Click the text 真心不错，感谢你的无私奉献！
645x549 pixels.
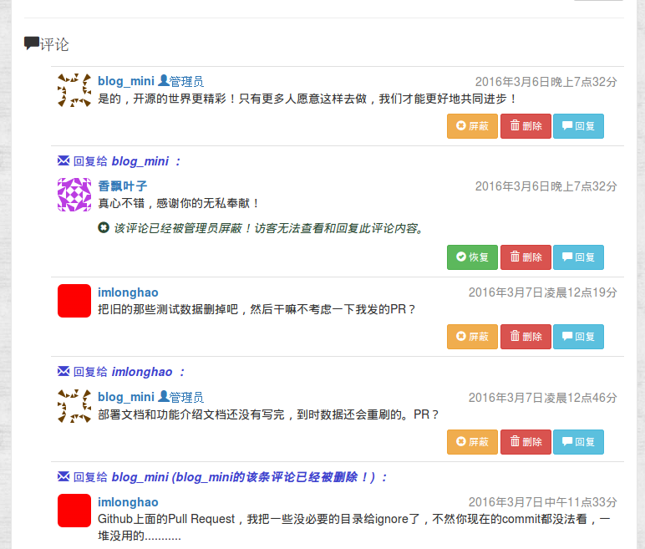coord(179,203)
